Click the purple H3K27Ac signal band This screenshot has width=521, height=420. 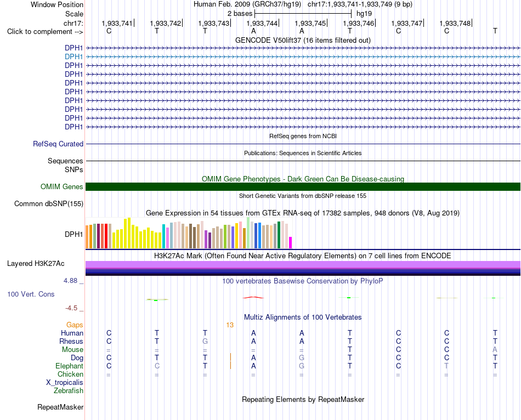(x=303, y=264)
